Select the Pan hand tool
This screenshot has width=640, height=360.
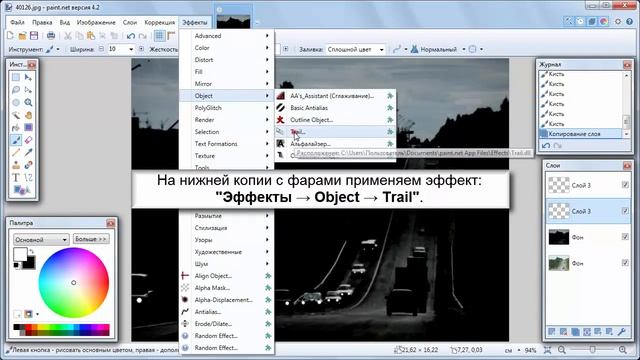28,115
